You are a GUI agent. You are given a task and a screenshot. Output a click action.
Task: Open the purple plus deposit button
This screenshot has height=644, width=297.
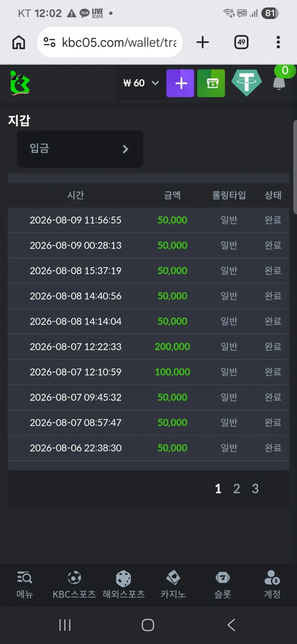[180, 83]
